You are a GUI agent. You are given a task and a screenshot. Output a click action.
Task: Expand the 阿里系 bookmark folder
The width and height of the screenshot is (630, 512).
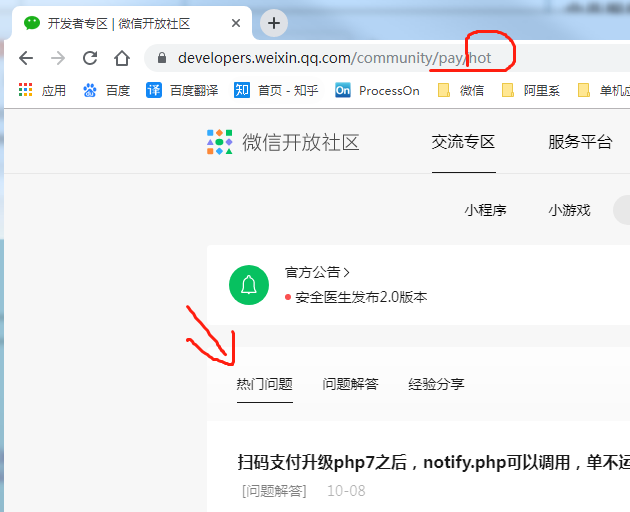[531, 90]
